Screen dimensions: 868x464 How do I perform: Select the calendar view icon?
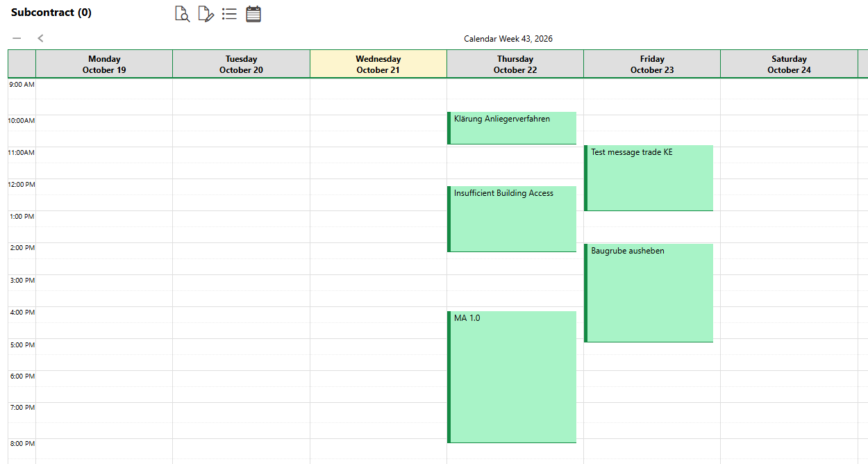[x=253, y=14]
